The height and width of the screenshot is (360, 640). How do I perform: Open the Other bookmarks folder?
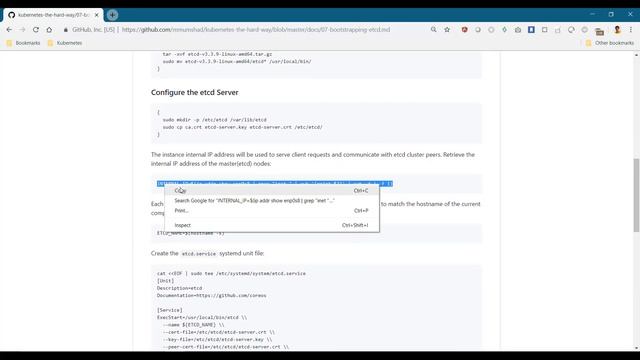pos(609,43)
